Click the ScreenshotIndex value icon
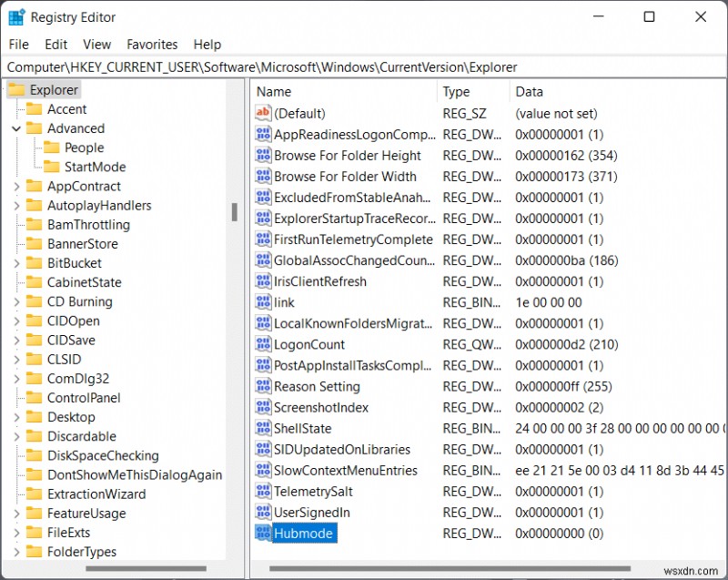728x580 pixels. tap(263, 407)
